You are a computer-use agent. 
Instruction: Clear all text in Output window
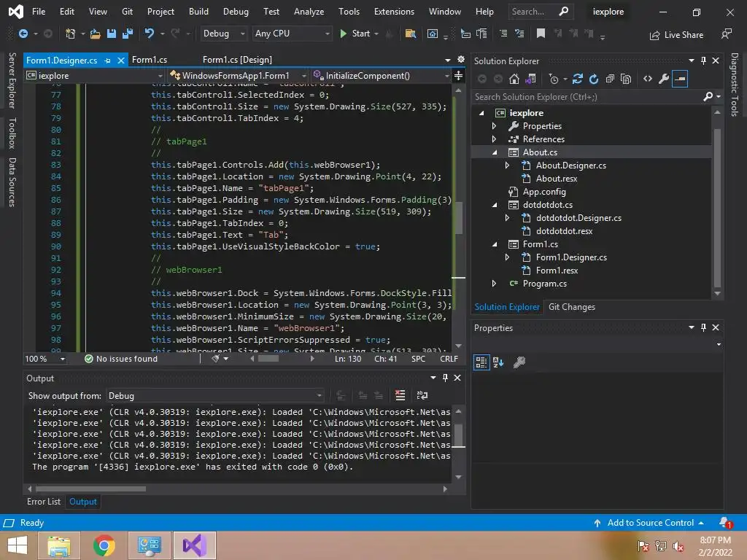coord(400,395)
